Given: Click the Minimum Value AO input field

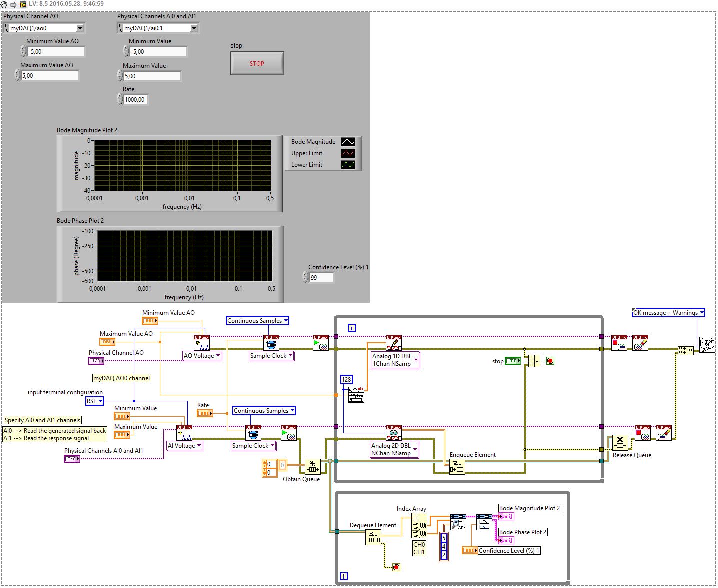Looking at the screenshot, I should (56, 51).
